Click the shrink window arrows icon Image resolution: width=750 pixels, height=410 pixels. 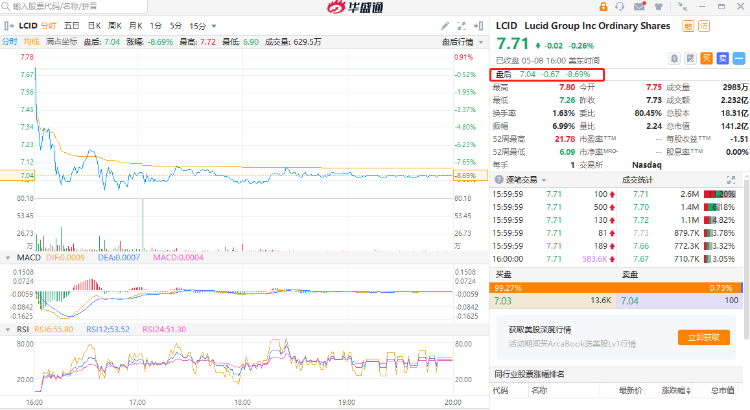[683, 7]
